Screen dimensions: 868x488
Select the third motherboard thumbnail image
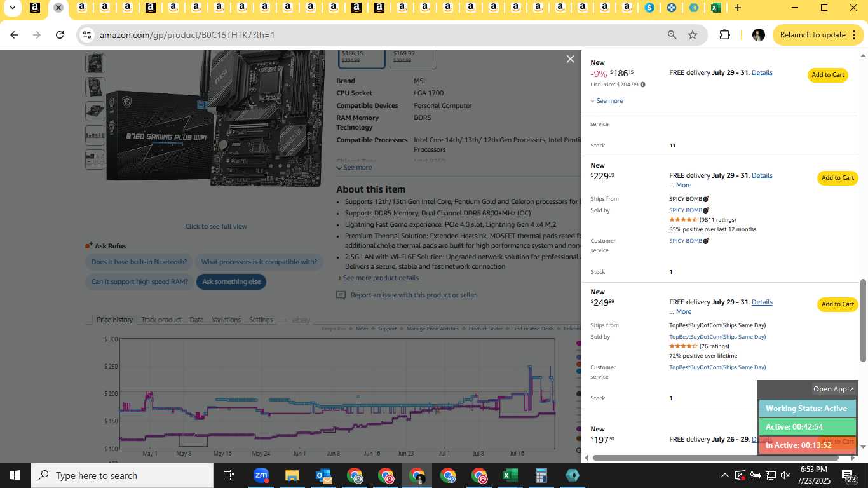95,111
